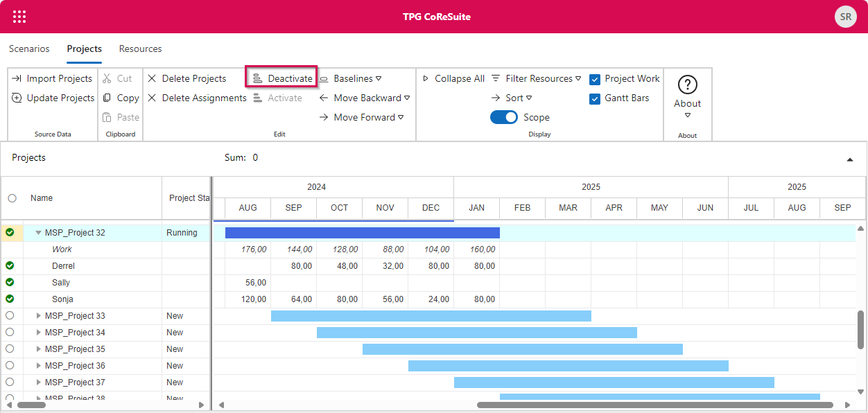
Task: Click the SR user avatar
Action: click(x=845, y=17)
